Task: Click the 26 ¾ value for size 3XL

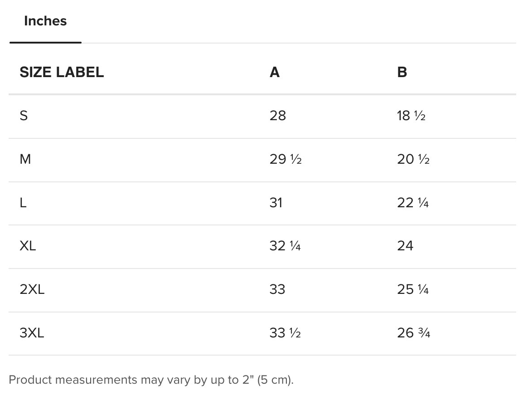Action: (x=414, y=333)
